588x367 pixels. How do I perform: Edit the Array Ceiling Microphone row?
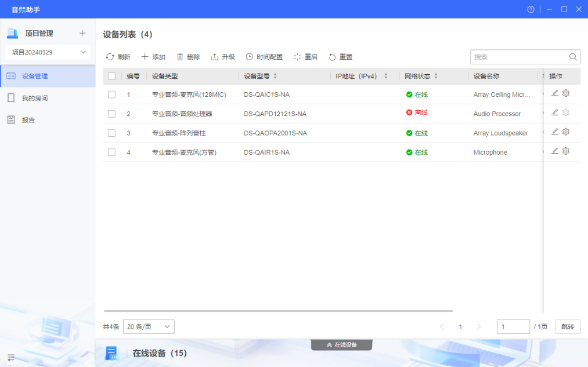[x=555, y=93]
